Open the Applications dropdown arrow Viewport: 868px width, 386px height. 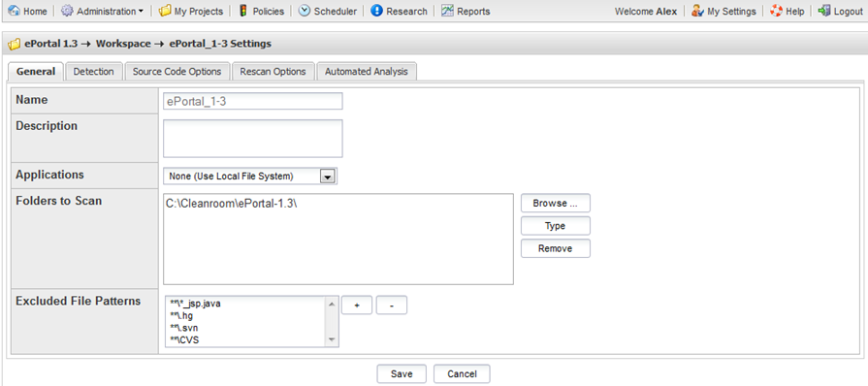pyautogui.click(x=327, y=177)
